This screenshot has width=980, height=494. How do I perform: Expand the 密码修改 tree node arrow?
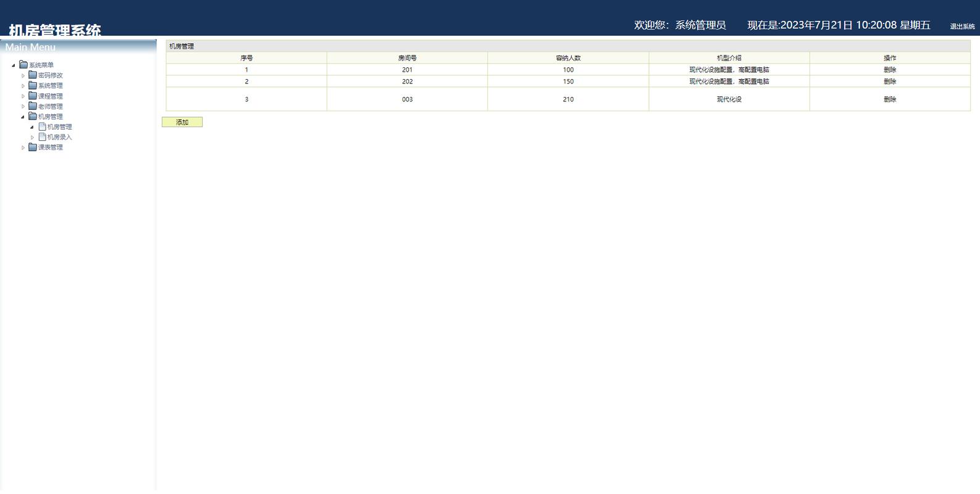pos(23,75)
